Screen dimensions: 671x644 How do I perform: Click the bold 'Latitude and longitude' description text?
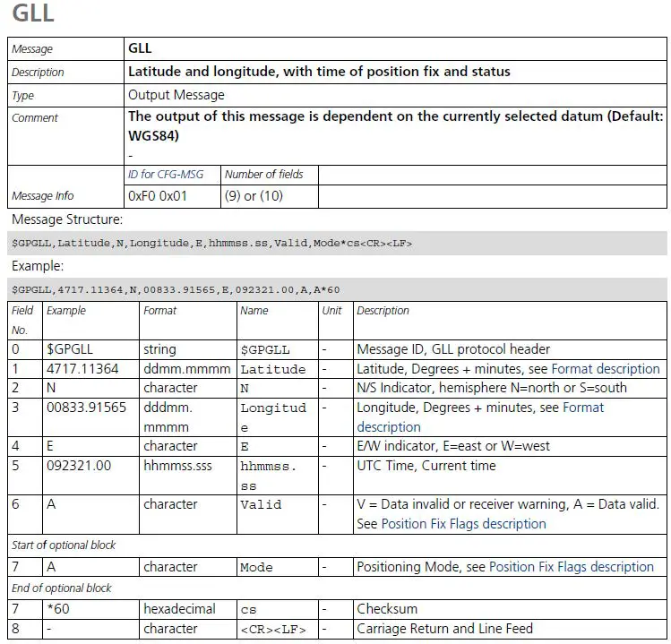[319, 72]
